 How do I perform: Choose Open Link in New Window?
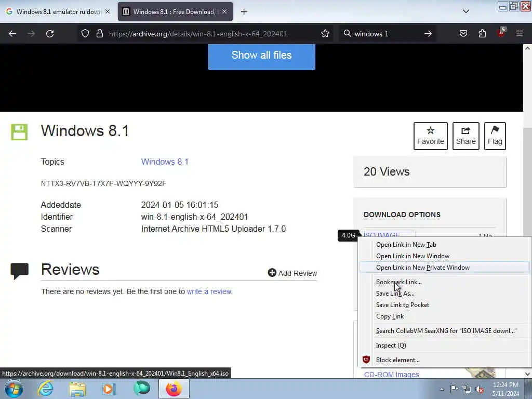point(445,256)
